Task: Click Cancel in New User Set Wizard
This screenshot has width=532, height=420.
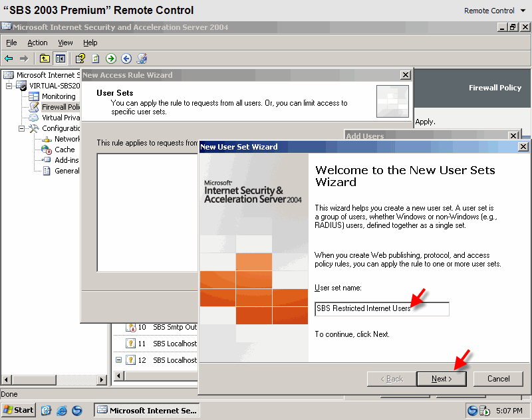Action: coord(498,379)
